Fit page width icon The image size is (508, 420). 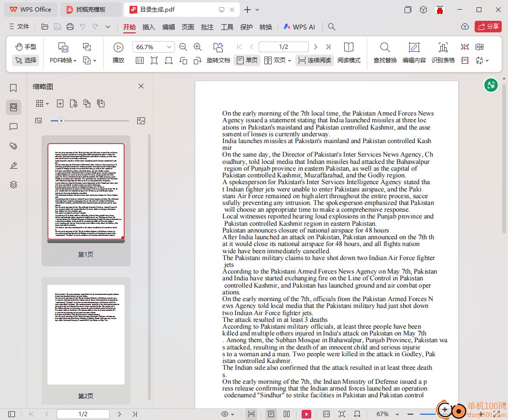click(x=169, y=60)
